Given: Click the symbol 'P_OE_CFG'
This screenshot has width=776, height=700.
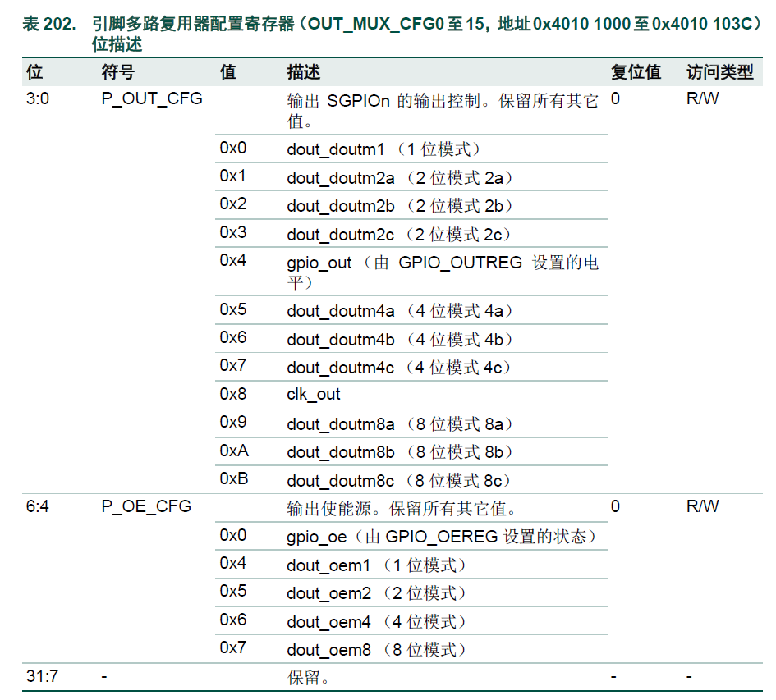Looking at the screenshot, I should pos(146,506).
